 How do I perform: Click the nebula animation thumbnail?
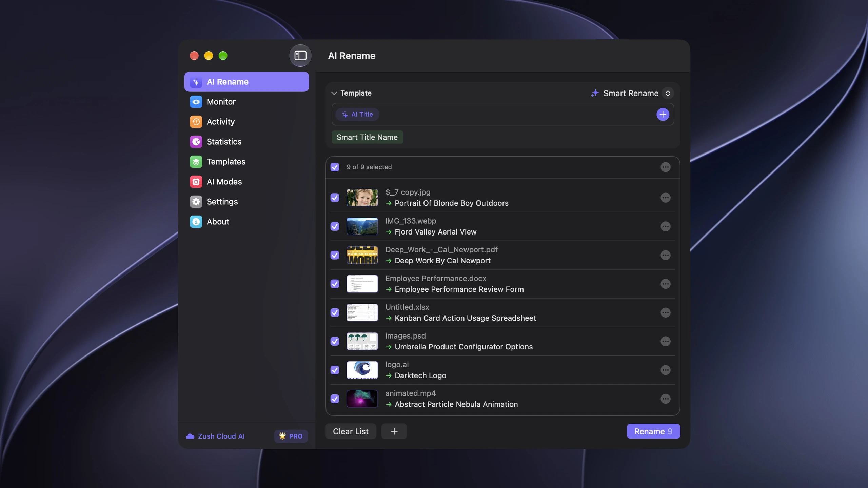tap(362, 399)
